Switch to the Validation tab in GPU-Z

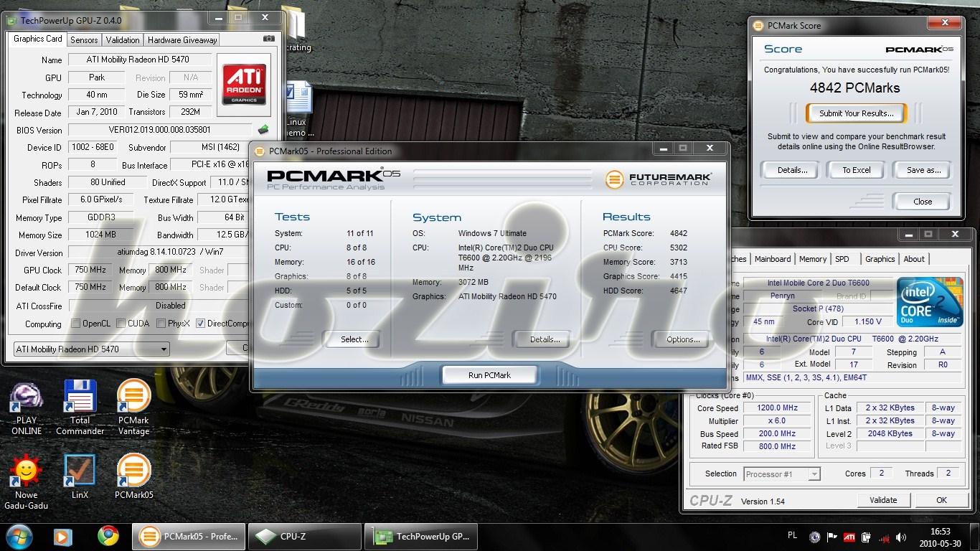point(123,40)
